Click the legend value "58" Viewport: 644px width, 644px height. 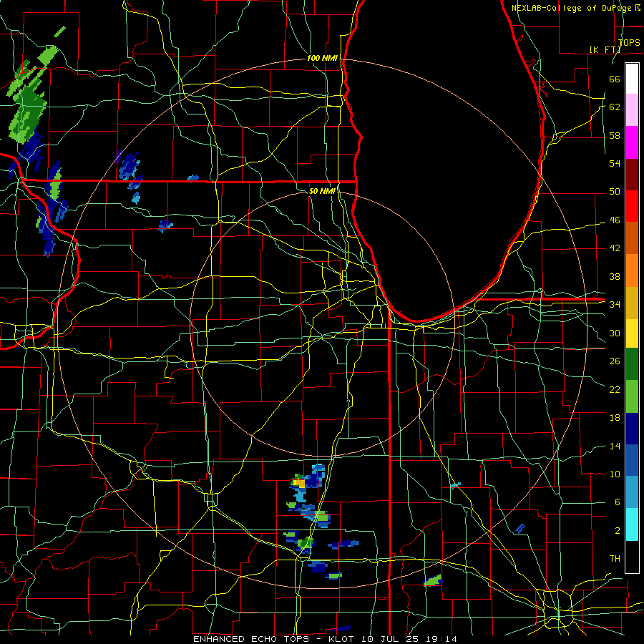tap(615, 135)
